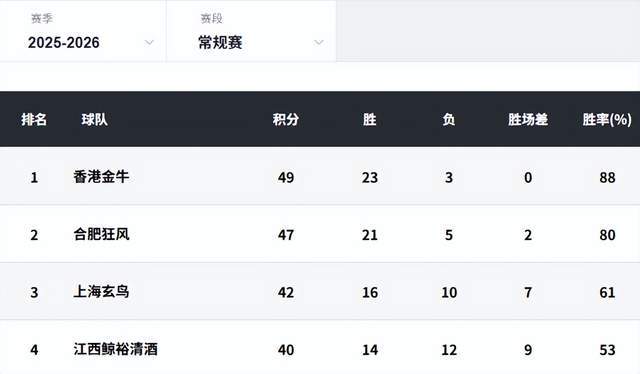This screenshot has height=374, width=640.
Task: Sort by the 排名 column header
Action: tap(34, 120)
